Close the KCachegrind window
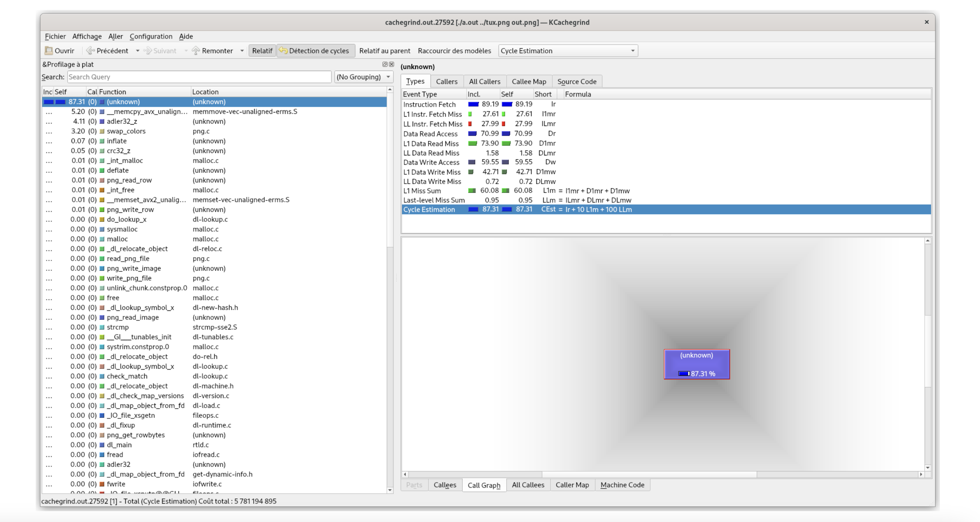980x522 pixels. point(926,22)
